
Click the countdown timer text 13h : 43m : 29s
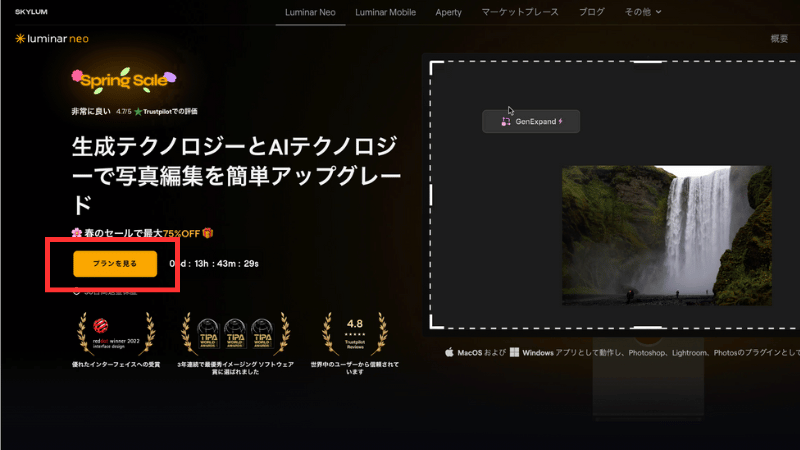click(226, 264)
